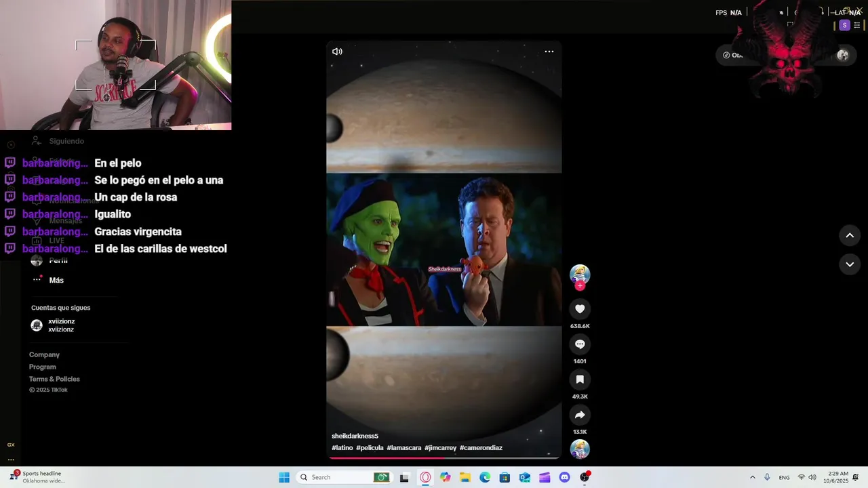Expand the Terms & Policies footer section

coord(54,379)
